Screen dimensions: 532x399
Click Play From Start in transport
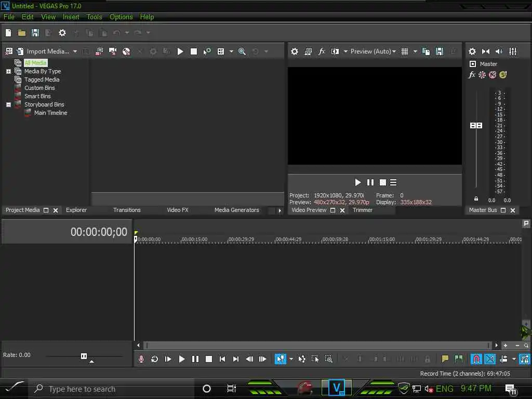tap(168, 359)
